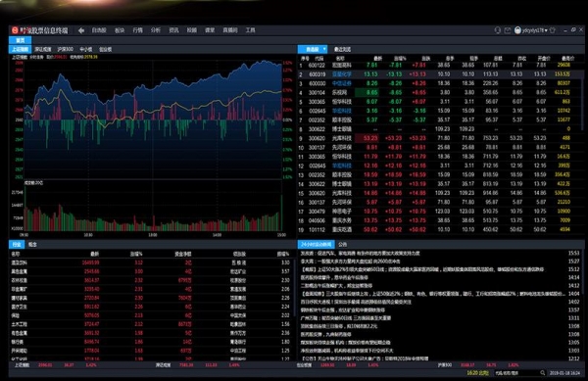The image size is (588, 381).
Task: Expand the ydcyxlys178 account dropdown
Action: pyautogui.click(x=546, y=30)
